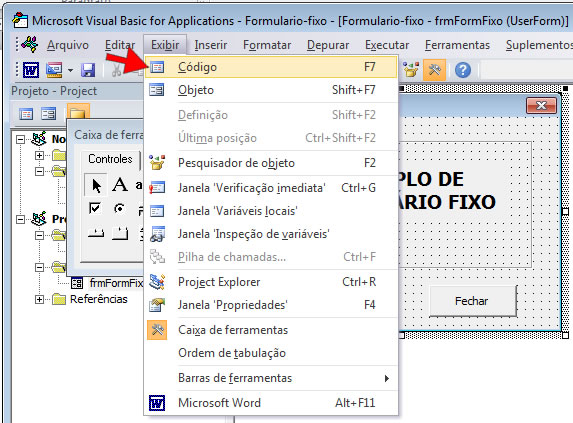Viewport: 573px width, 423px height.
Task: Expand the Barras de ferramentas submenu
Action: tap(271, 378)
